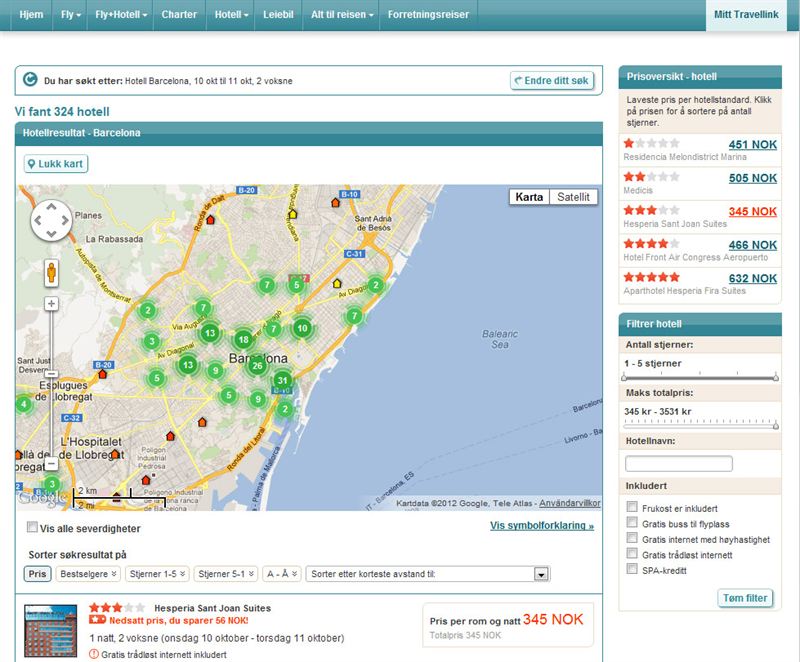Click the 'Endre ditt søk' button
Viewport: 800px width, 662px height.
click(x=553, y=80)
